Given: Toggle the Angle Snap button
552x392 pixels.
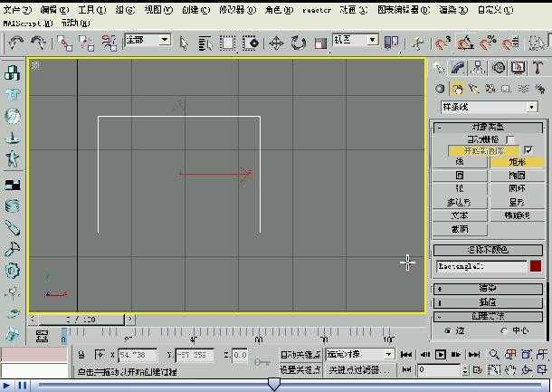Looking at the screenshot, I should [x=465, y=43].
